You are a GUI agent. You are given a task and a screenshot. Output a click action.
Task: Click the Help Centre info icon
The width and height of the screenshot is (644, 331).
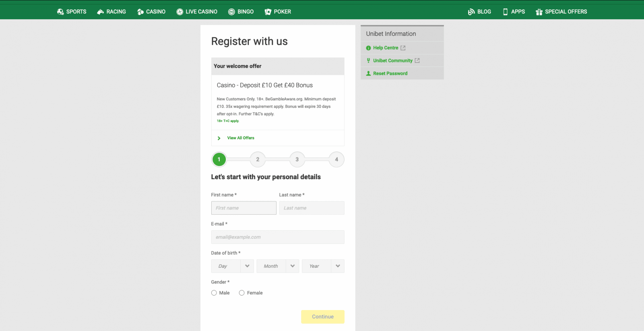[x=368, y=48]
